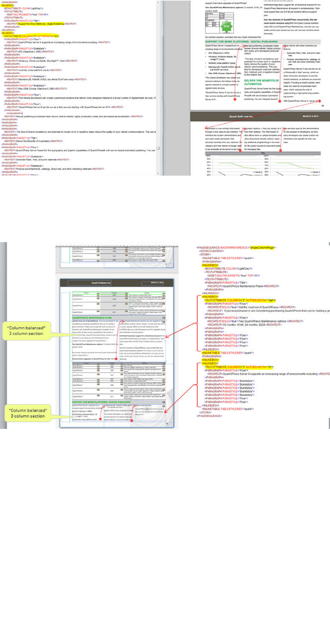Click the 'Android, cross platform (Java)' RICHTEXT line
This screenshot has height=644, width=330.
[34, 70]
